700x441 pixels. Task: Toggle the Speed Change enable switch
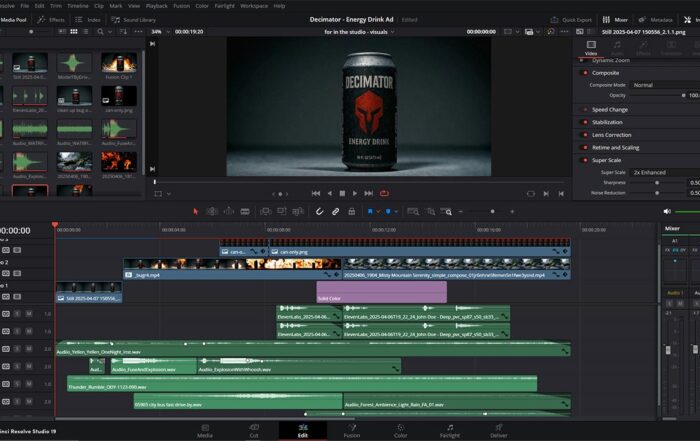[x=584, y=109]
